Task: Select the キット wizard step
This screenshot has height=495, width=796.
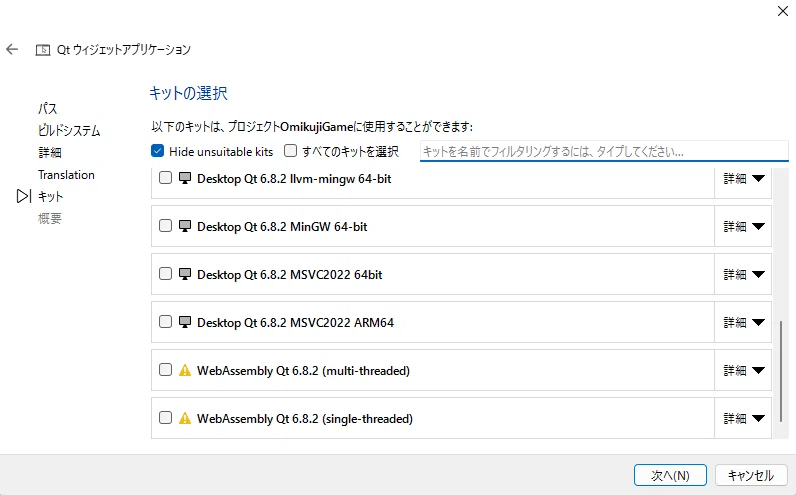Action: coord(50,196)
